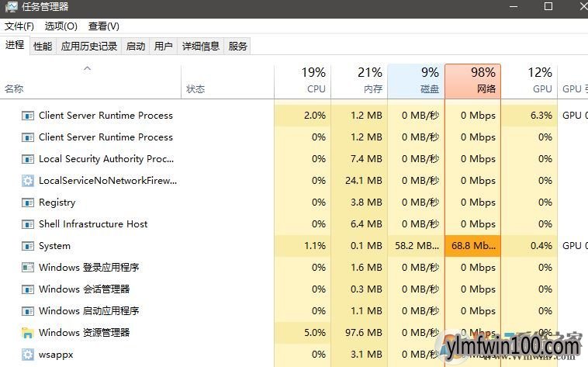Select the Windows 会话管理器 name
Viewport: 588px width, 367px height.
click(85, 289)
